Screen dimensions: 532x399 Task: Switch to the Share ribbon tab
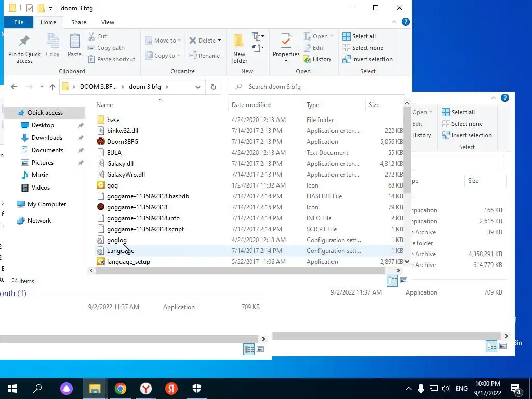coord(78,22)
